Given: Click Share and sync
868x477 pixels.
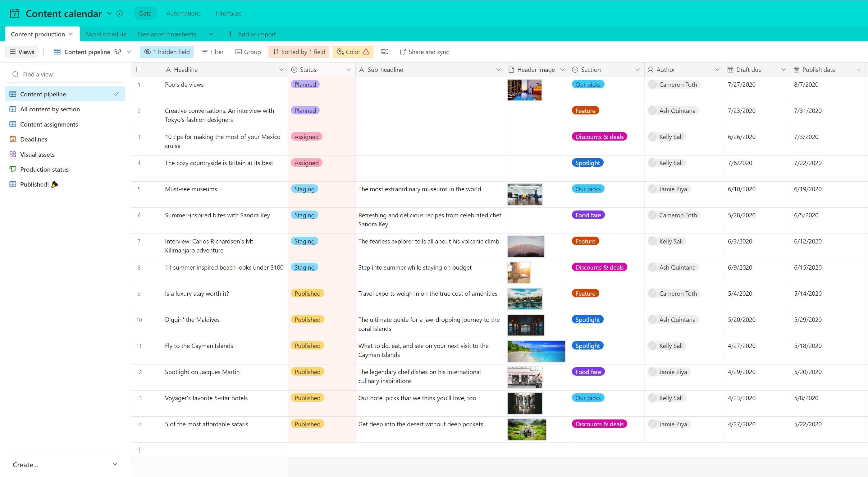Looking at the screenshot, I should pyautogui.click(x=425, y=52).
